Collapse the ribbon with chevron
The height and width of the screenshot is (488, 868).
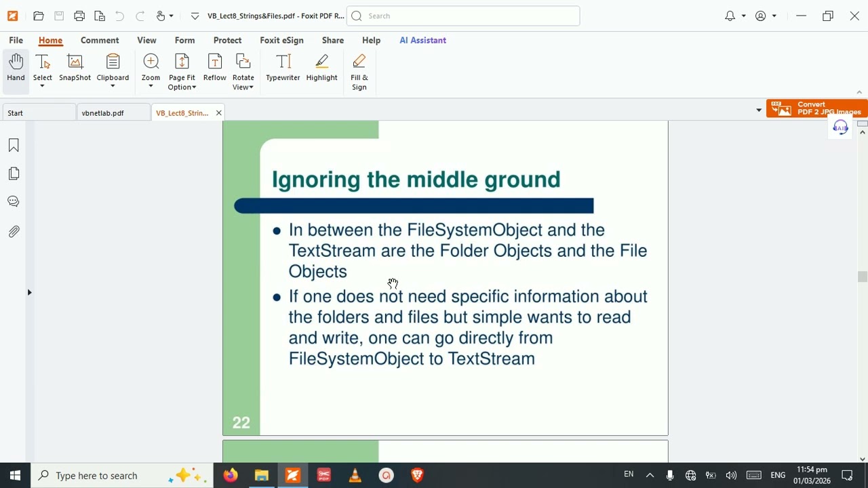coord(859,92)
